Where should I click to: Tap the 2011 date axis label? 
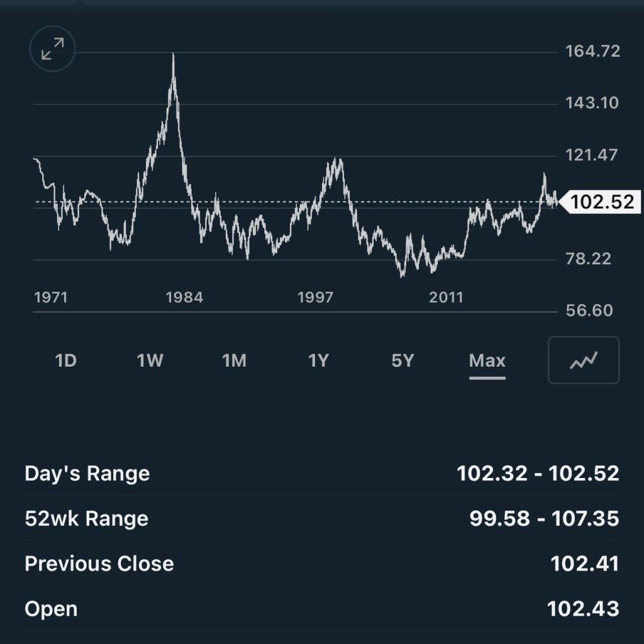click(x=446, y=297)
